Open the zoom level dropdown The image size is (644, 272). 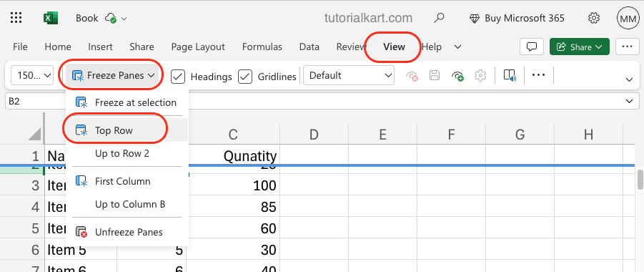point(32,76)
